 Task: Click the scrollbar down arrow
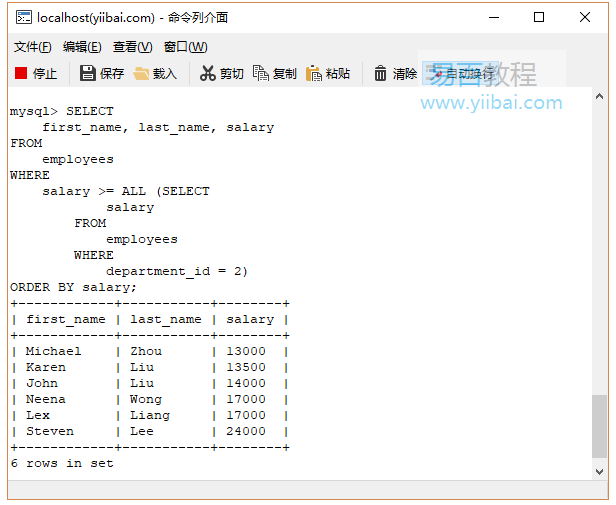click(x=599, y=470)
